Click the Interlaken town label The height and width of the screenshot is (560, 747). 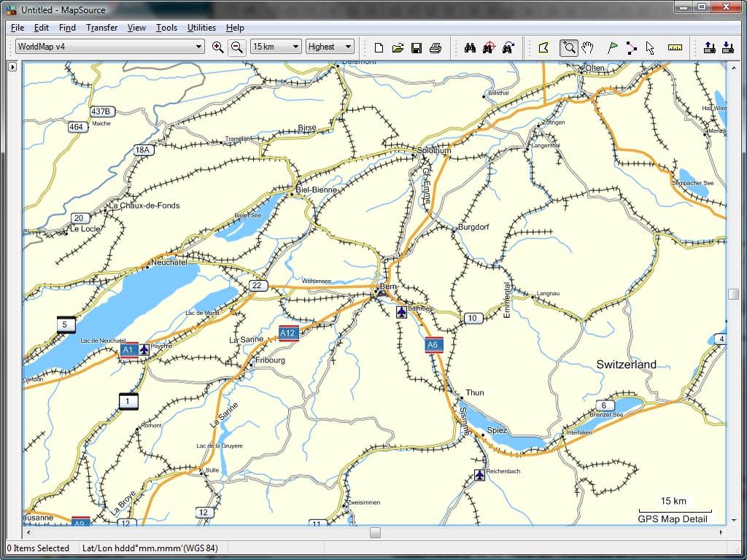click(578, 432)
